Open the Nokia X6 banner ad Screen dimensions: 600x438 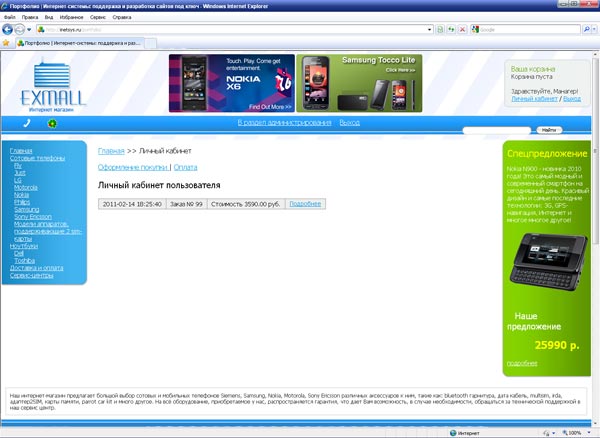232,83
